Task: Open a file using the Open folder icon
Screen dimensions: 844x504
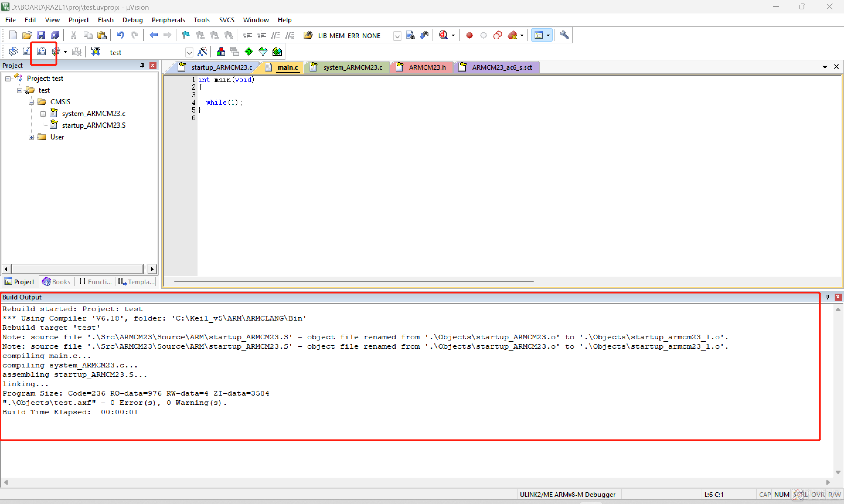Action: click(27, 35)
